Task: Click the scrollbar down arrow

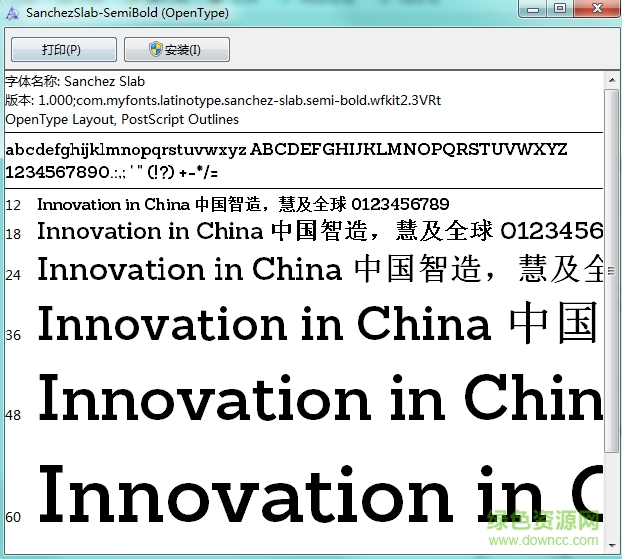Action: [612, 546]
